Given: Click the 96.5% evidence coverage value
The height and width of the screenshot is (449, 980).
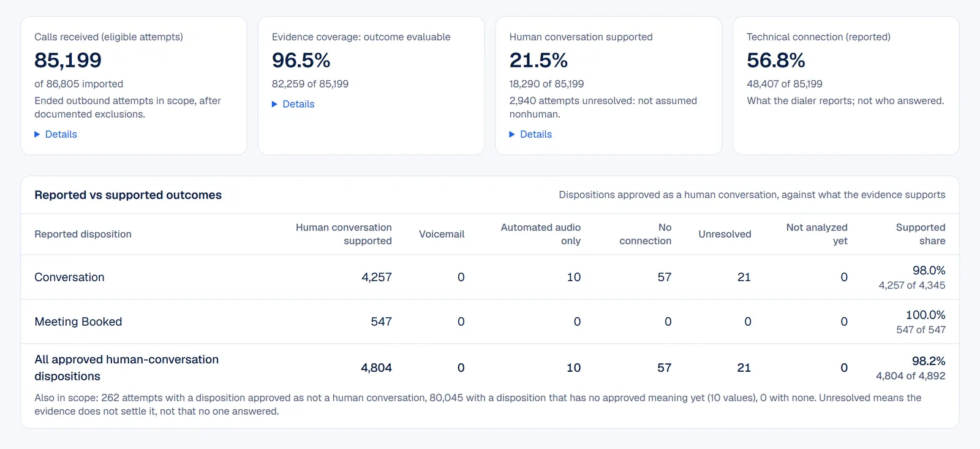Looking at the screenshot, I should point(301,60).
